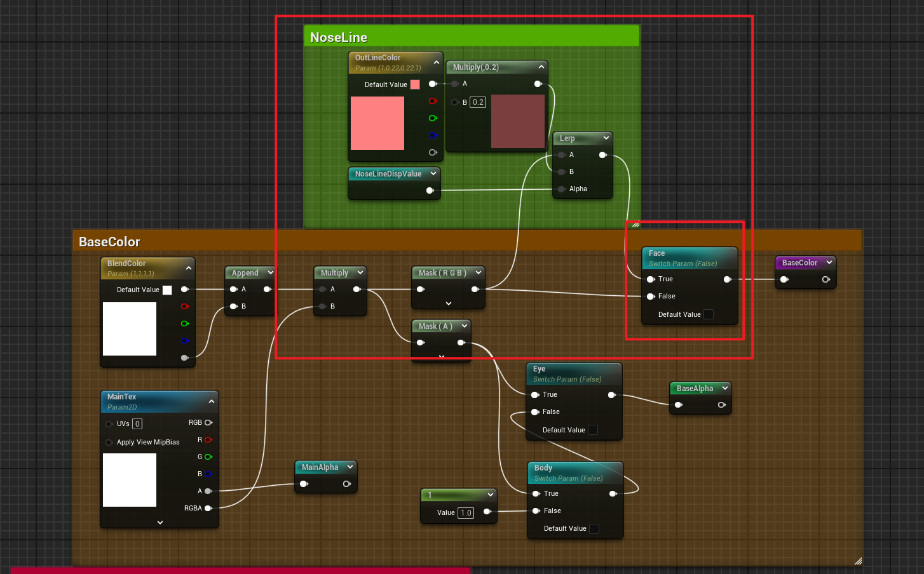This screenshot has height=574, width=924.
Task: Click the BaseAlpha node title
Action: pyautogui.click(x=695, y=389)
